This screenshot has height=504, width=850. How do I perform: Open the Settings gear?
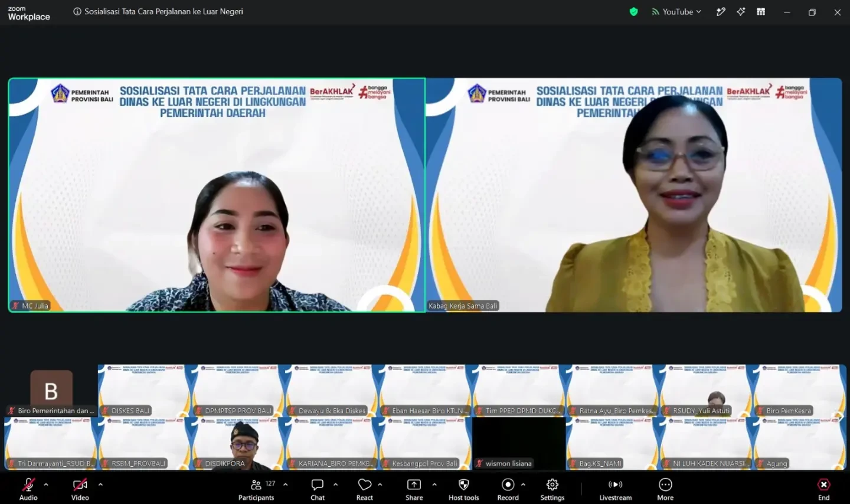coord(552,489)
